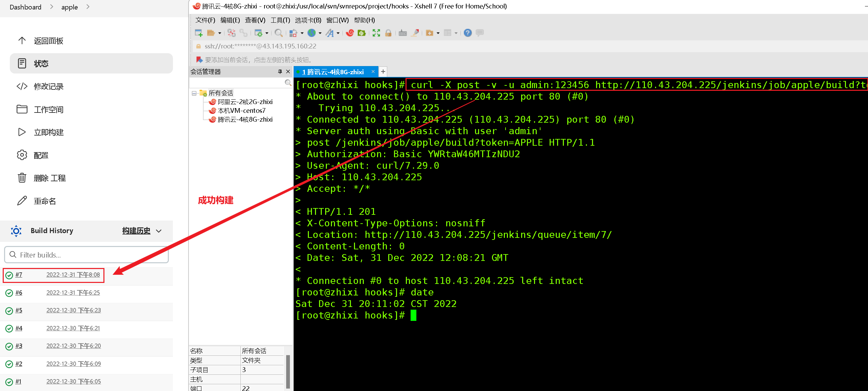Click the keyboard mapping toolbar icon
This screenshot has height=391, width=868.
coord(402,33)
